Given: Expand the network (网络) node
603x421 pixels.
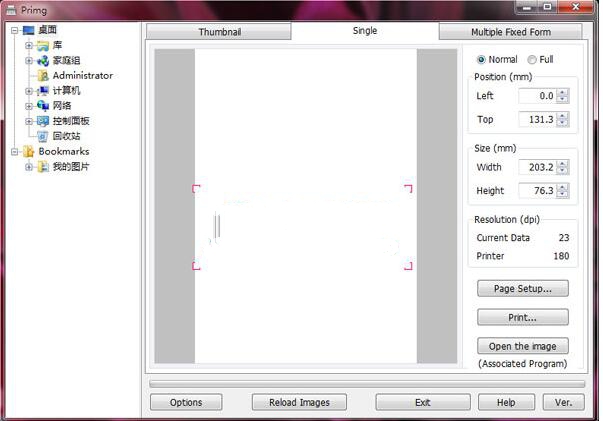Looking at the screenshot, I should point(28,106).
